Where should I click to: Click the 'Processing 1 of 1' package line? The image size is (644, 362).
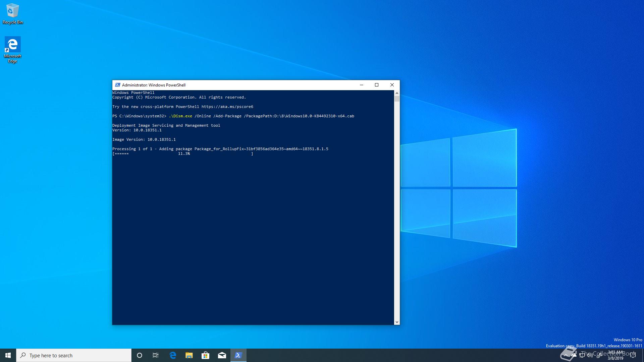[220, 149]
